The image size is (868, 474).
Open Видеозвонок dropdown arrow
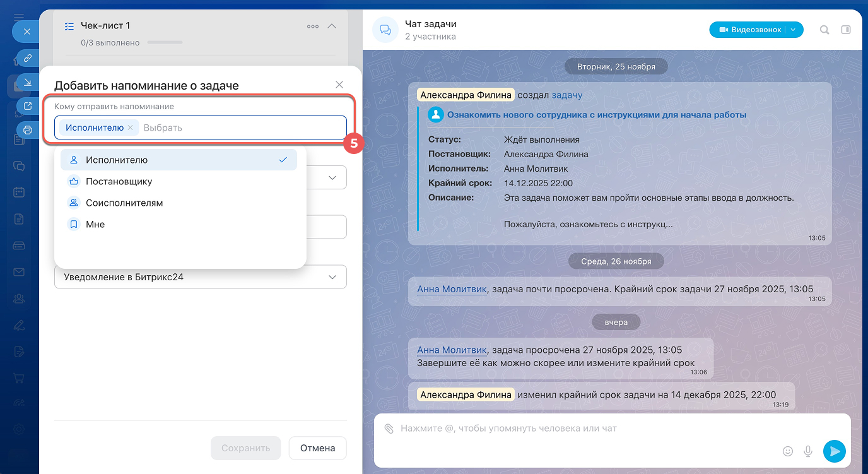(x=794, y=30)
